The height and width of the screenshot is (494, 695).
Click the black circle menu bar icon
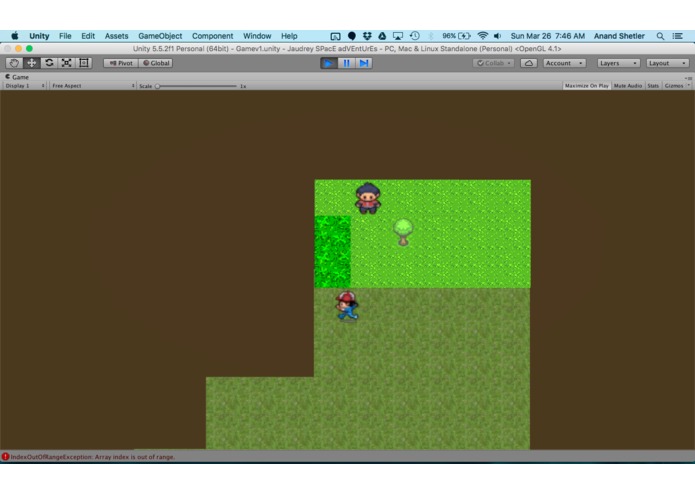(352, 36)
